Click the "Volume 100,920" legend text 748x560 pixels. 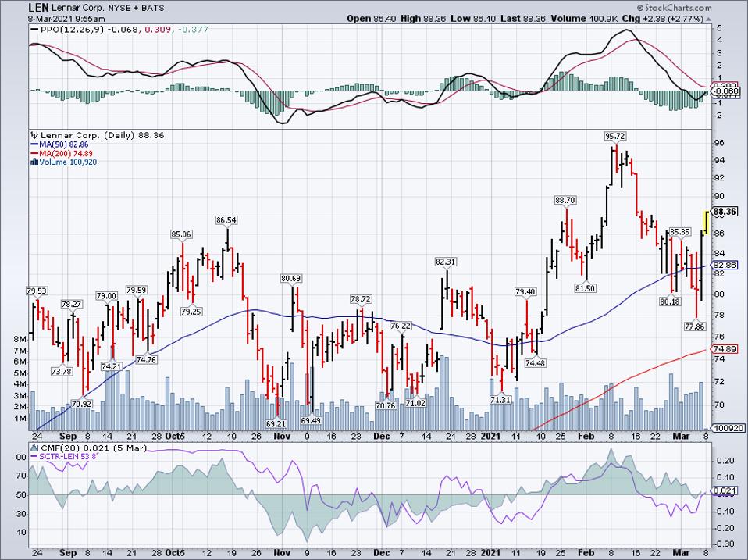68,162
